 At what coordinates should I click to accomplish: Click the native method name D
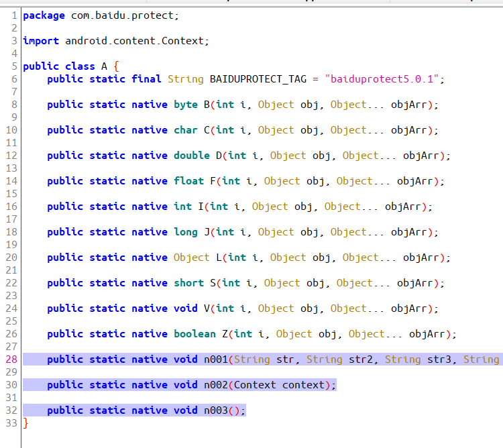point(219,156)
